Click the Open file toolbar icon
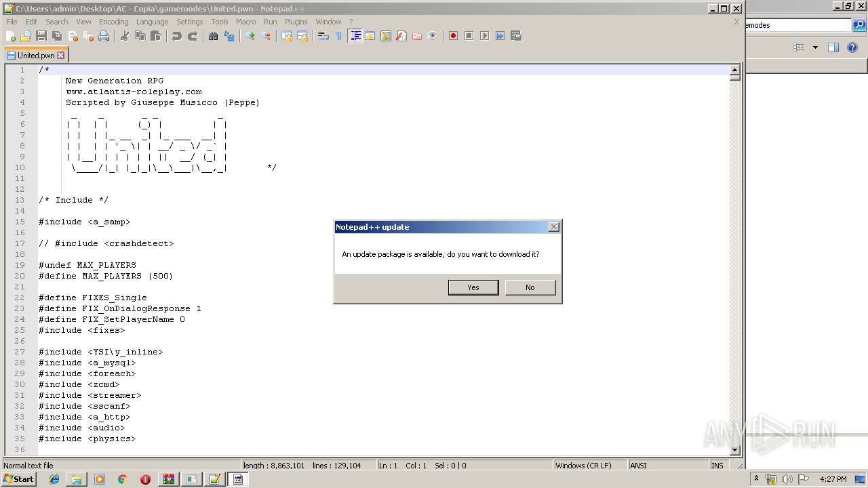 [x=26, y=36]
